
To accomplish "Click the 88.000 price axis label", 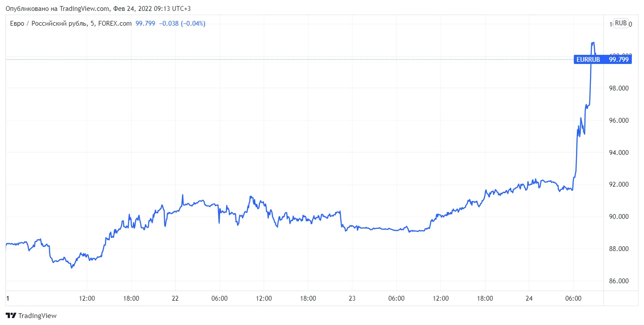I will click(x=619, y=249).
